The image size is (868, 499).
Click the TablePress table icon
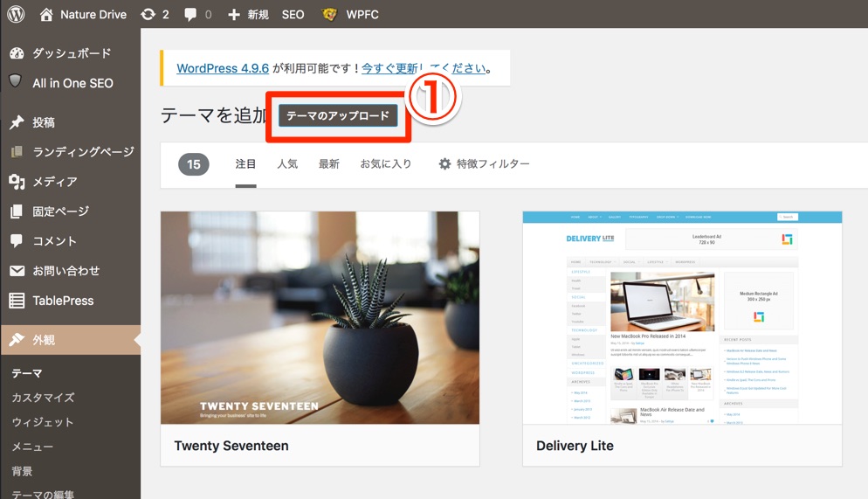pos(17,300)
